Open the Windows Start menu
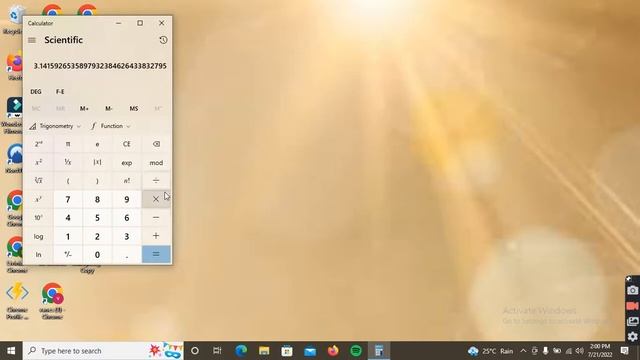This screenshot has height=360, width=640. pyautogui.click(x=11, y=351)
